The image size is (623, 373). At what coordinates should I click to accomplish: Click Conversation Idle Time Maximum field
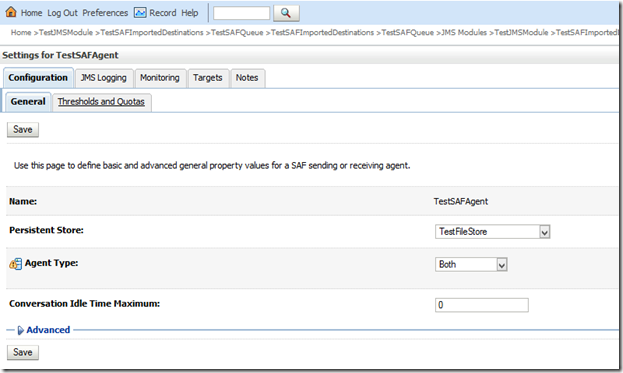[x=482, y=305]
